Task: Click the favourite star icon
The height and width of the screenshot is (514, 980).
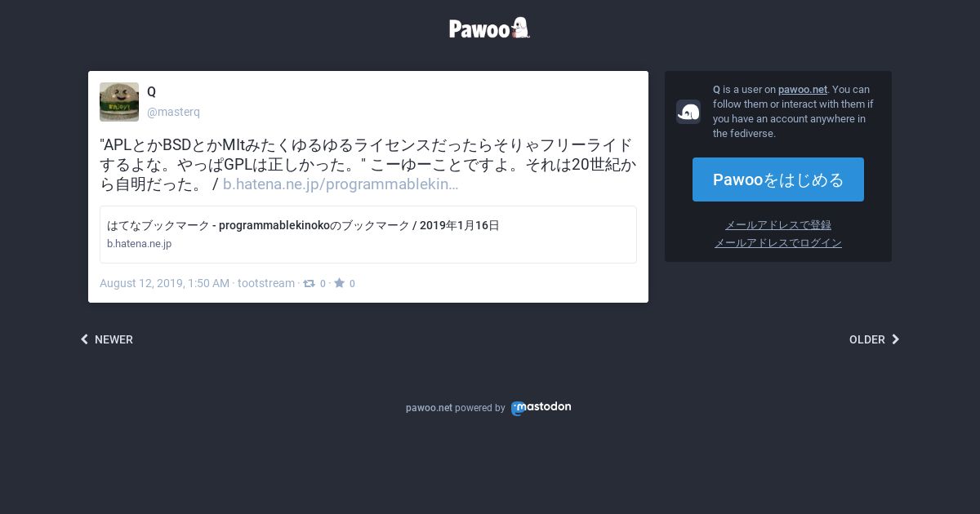Action: click(339, 283)
